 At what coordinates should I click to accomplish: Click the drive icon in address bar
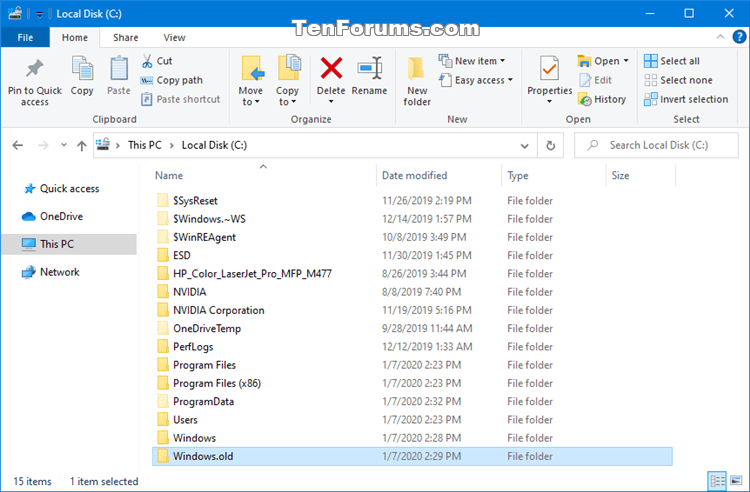click(x=102, y=144)
